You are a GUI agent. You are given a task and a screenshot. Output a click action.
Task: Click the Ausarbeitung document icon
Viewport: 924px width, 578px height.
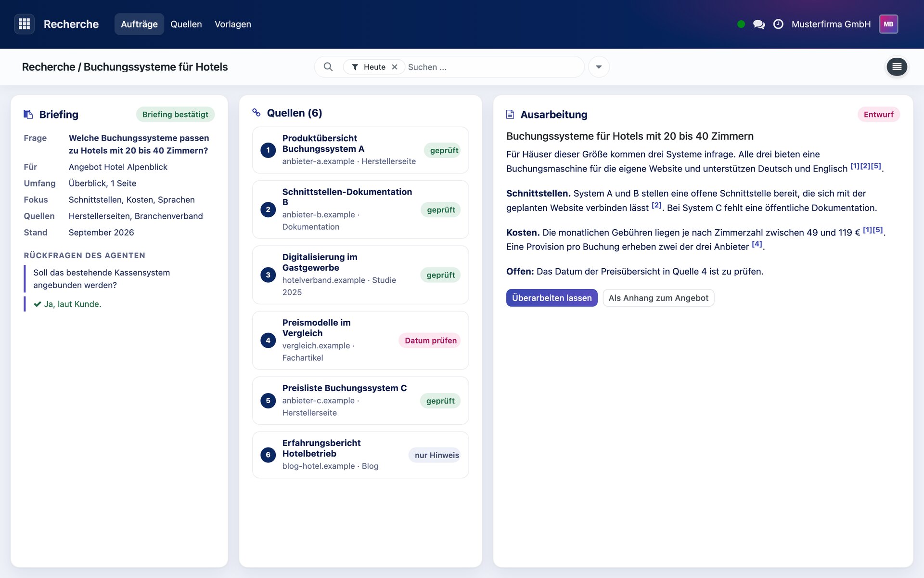(x=510, y=114)
